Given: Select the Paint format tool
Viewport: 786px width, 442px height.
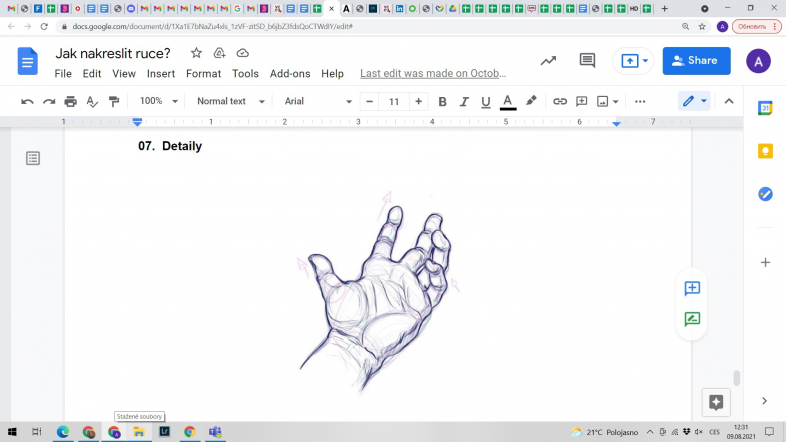Looking at the screenshot, I should 113,101.
